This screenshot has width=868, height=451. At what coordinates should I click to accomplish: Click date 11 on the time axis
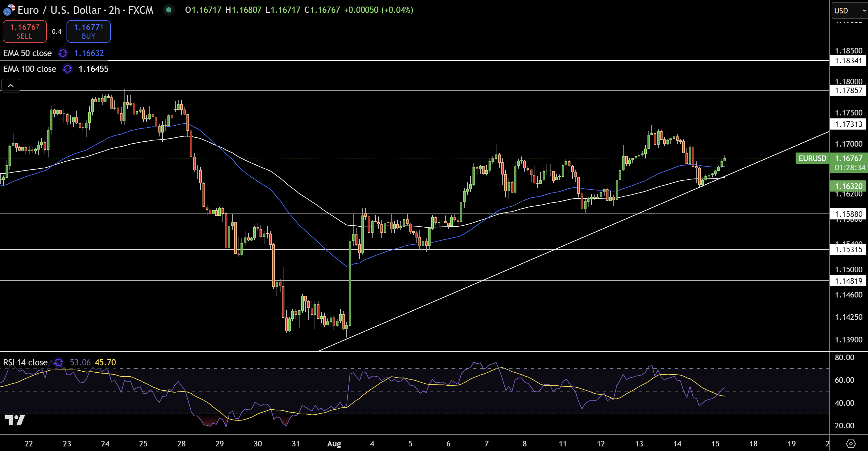[562, 443]
